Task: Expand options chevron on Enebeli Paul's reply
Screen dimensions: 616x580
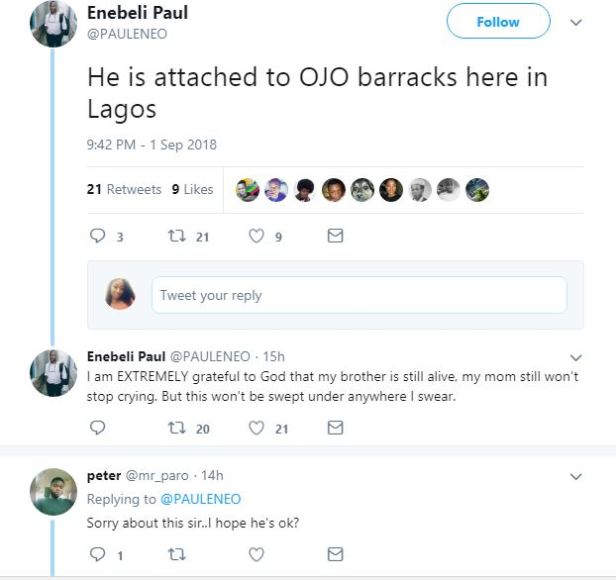Action: click(575, 357)
